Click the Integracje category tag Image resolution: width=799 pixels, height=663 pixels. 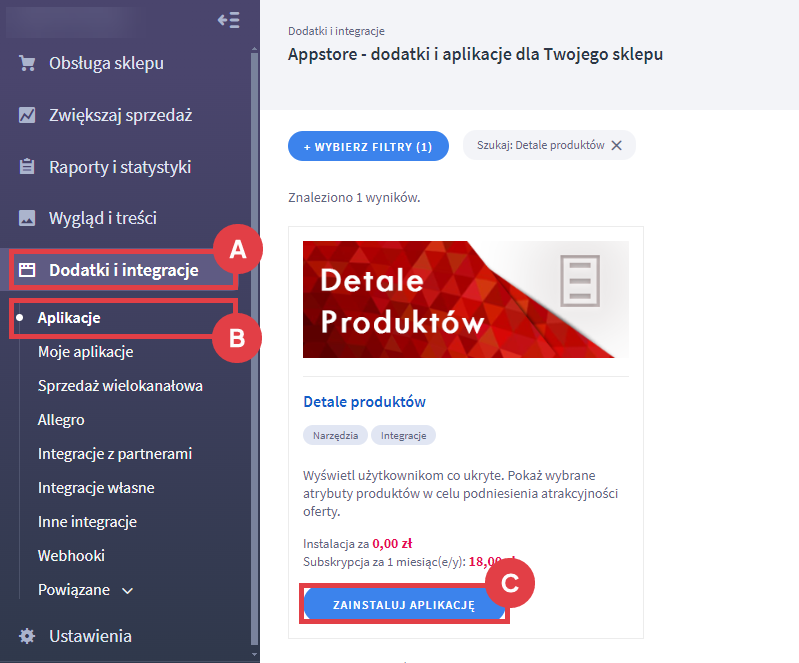(403, 435)
